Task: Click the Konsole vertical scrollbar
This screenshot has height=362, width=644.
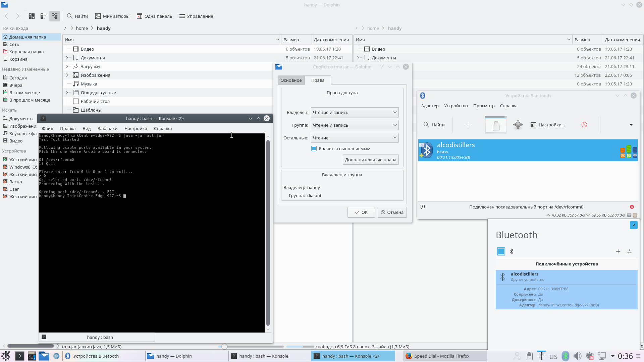Action: coord(268,233)
